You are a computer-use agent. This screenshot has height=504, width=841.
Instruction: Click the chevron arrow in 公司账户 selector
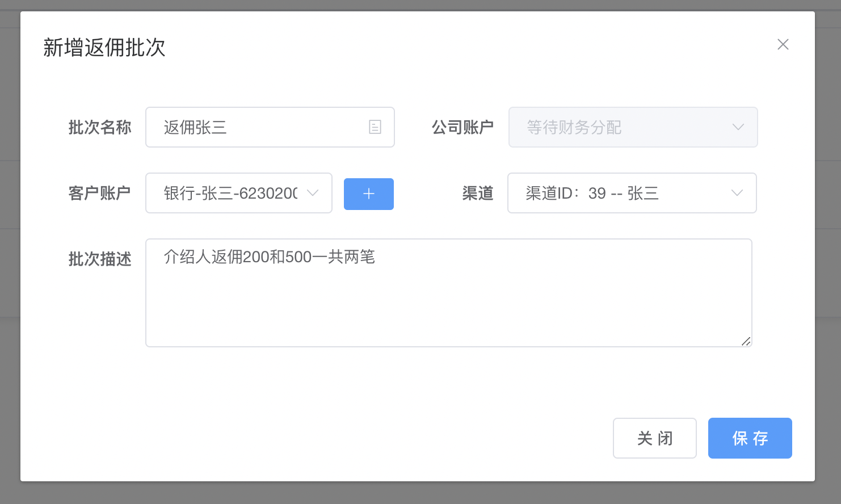click(738, 127)
